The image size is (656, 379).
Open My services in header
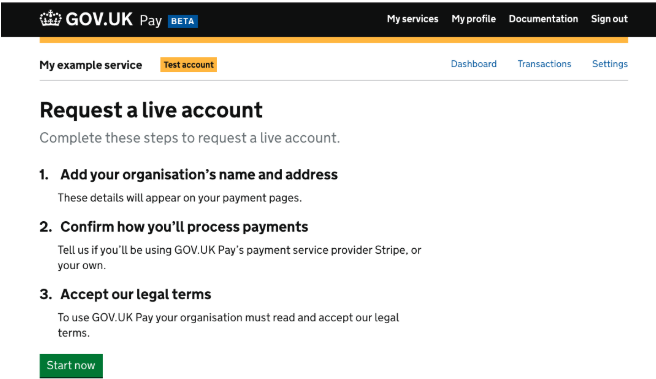click(413, 19)
